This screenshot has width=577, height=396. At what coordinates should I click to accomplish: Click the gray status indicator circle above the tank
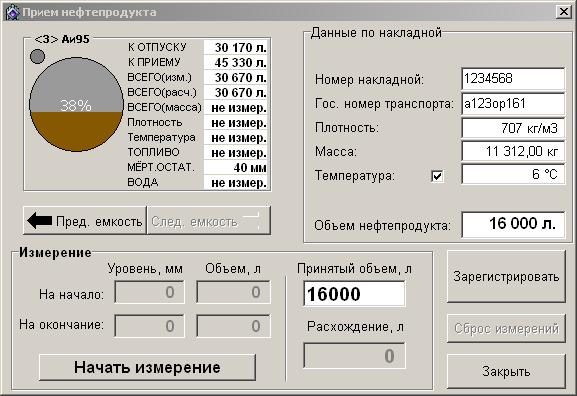tap(37, 56)
